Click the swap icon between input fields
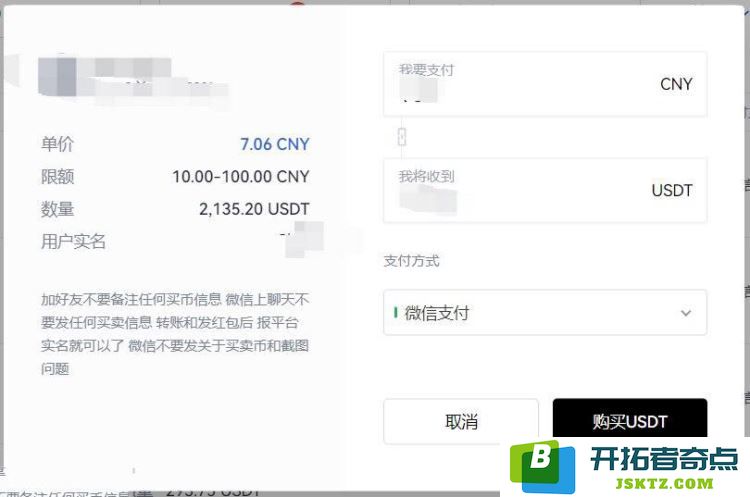The width and height of the screenshot is (750, 497). coord(402,137)
